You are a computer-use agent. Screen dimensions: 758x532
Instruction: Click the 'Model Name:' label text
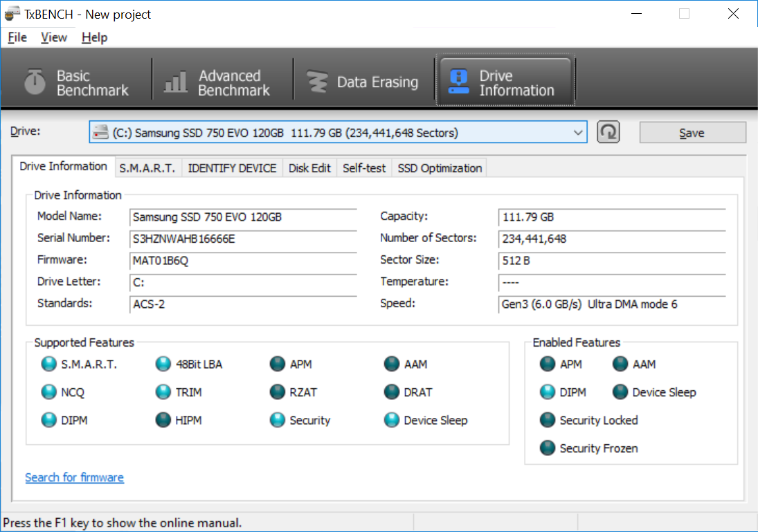click(x=70, y=216)
